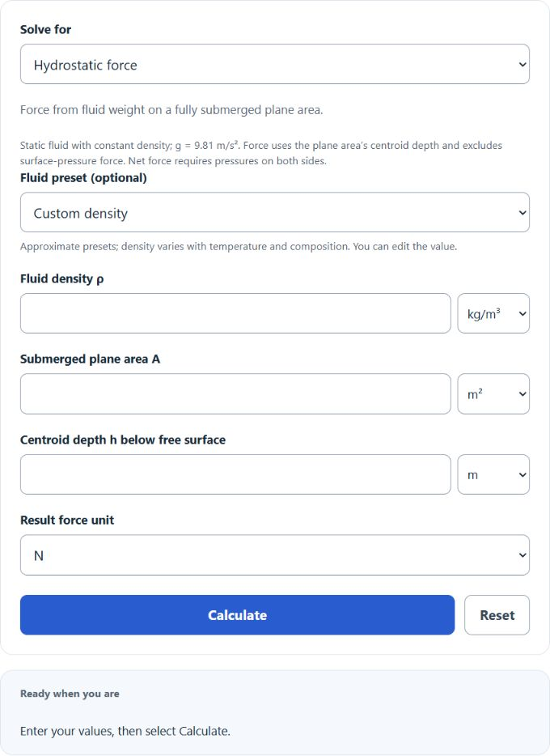550x756 pixels.
Task: Open the Custom density preset dropdown
Action: (275, 213)
